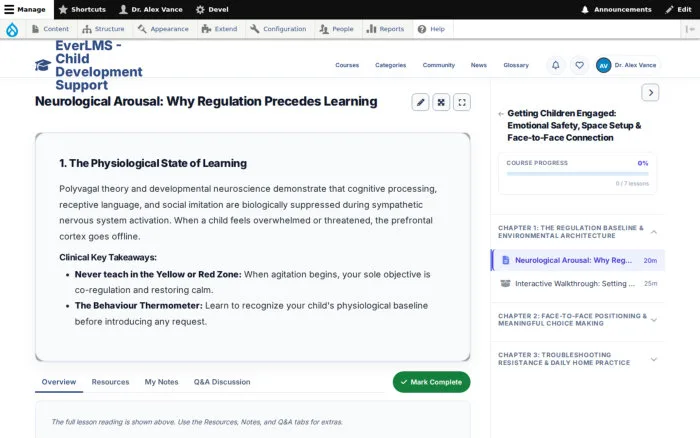Navigate to Categories
Screen dimensions: 700x438
391,65
